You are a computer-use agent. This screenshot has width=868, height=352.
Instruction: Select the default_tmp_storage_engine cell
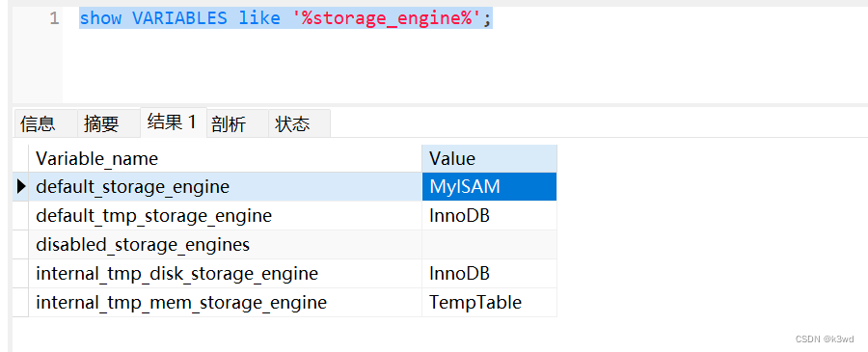click(226, 215)
